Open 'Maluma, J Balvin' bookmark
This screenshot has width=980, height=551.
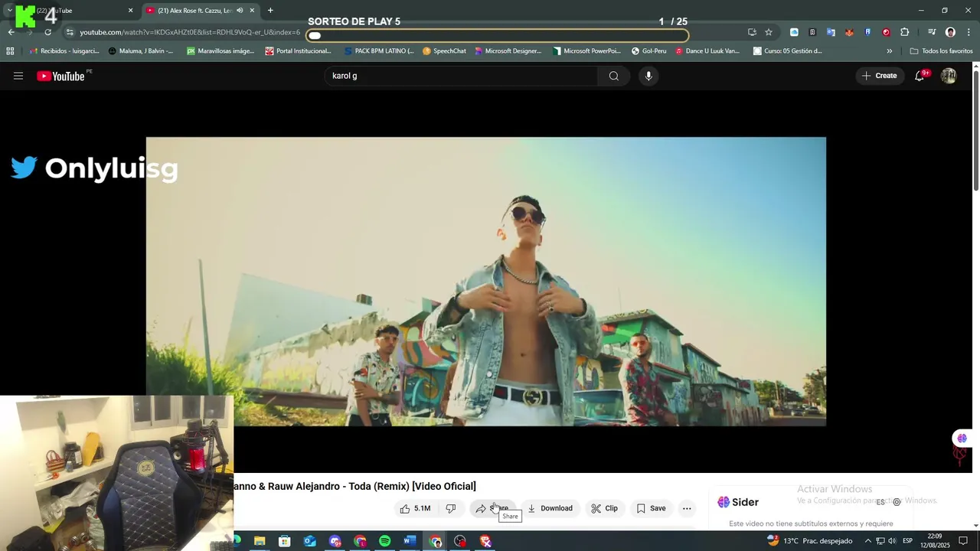tap(141, 51)
